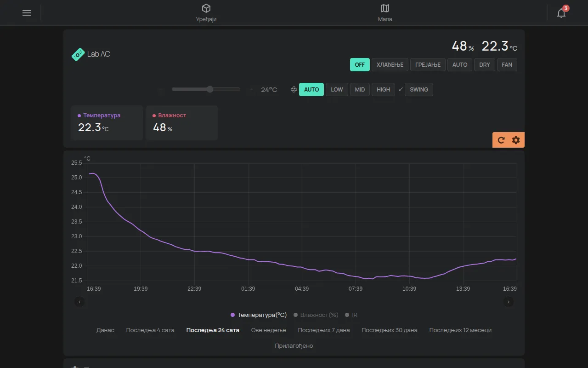Select the Последња 4 сата range
Viewport: 588px width, 368px height.
(x=150, y=330)
